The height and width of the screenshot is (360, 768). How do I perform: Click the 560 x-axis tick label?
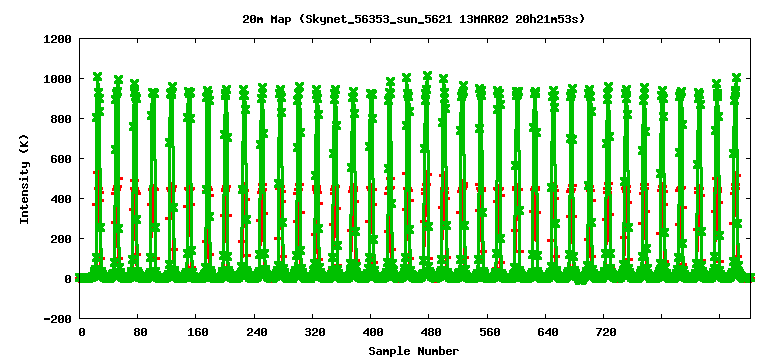490,333
